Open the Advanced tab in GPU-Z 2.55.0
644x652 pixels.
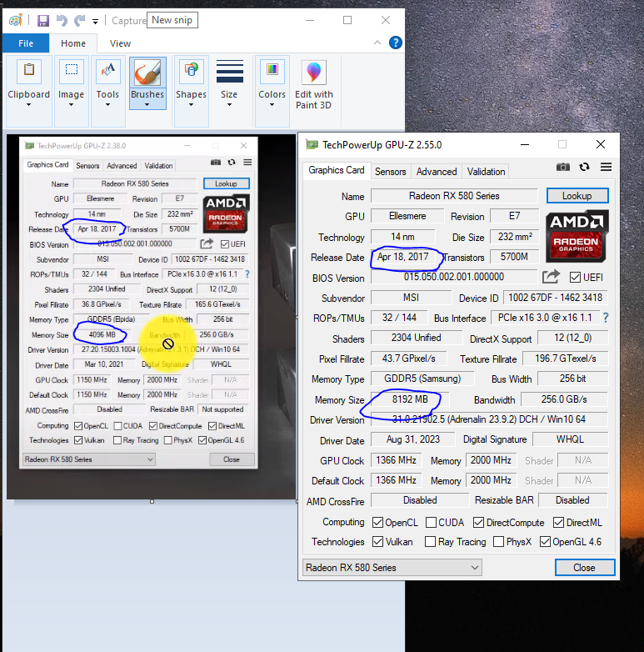tap(437, 171)
